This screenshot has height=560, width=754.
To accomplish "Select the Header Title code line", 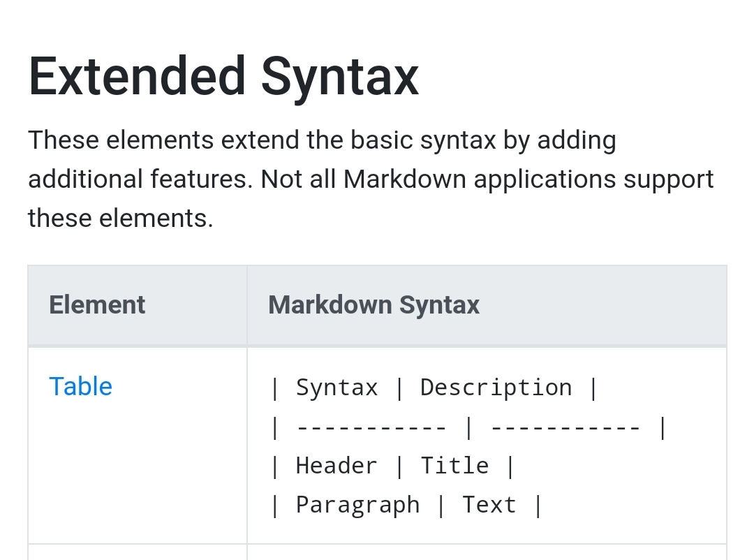I will click(x=392, y=465).
